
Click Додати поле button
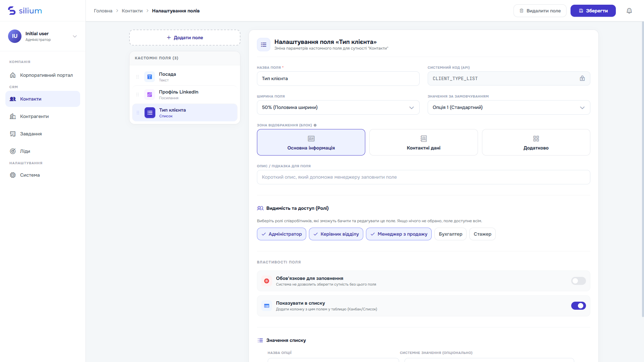click(185, 38)
